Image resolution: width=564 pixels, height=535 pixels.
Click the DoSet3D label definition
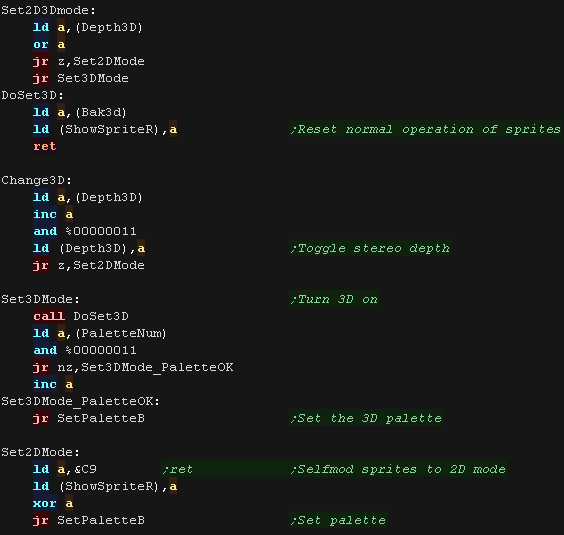[32, 95]
